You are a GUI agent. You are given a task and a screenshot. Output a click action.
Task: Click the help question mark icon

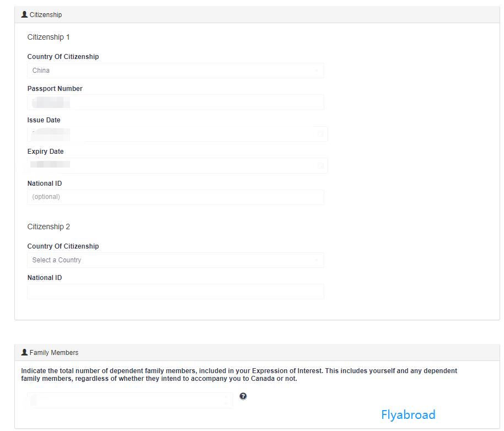click(243, 396)
